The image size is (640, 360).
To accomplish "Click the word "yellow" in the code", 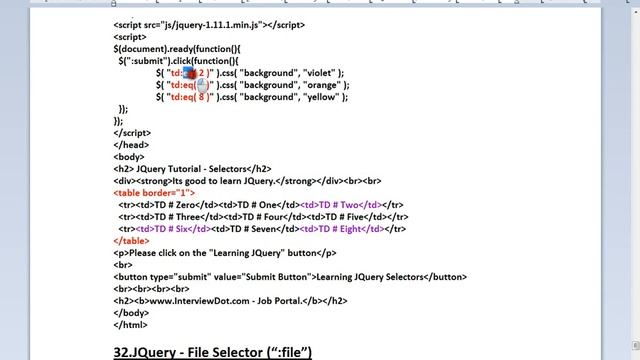I will [x=321, y=97].
